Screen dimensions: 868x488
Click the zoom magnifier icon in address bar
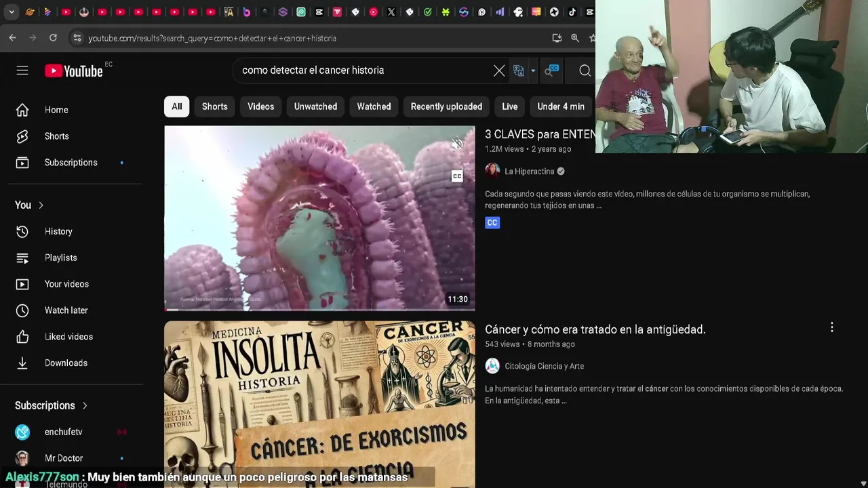575,38
